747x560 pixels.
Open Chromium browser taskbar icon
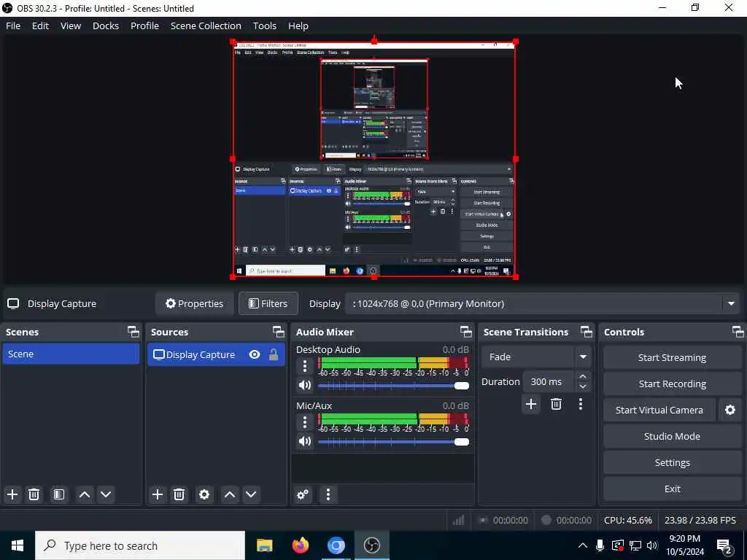click(x=336, y=545)
